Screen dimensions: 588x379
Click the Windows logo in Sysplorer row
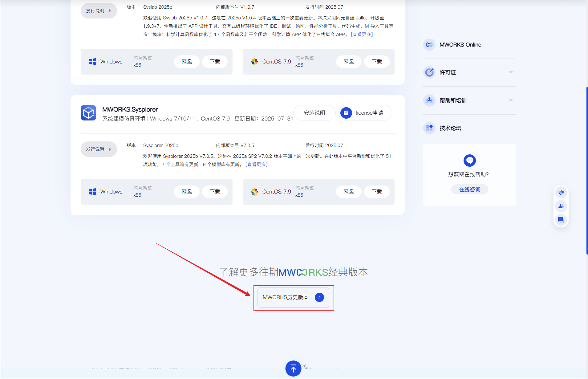coord(92,192)
